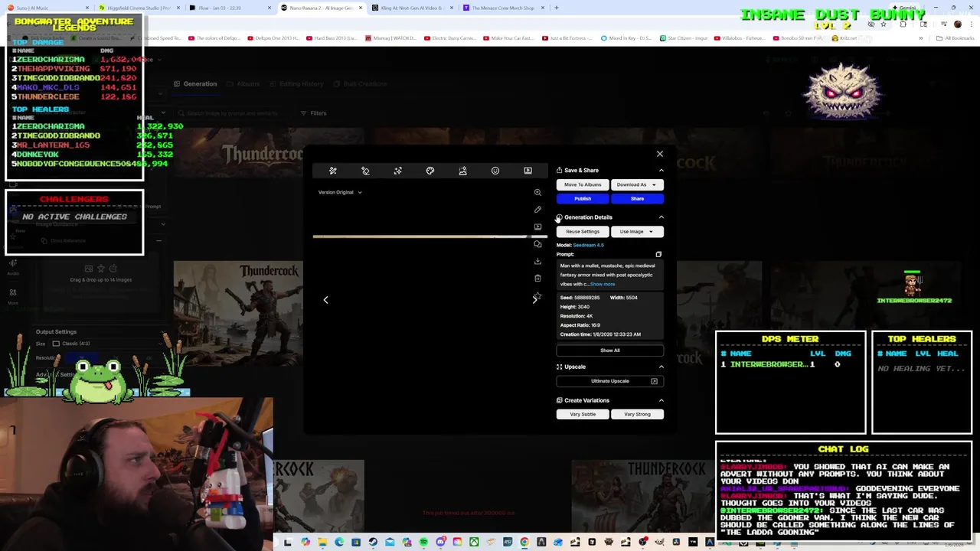Open the Version Original dropdown
Viewport: 980px width, 551px height.
(x=340, y=192)
